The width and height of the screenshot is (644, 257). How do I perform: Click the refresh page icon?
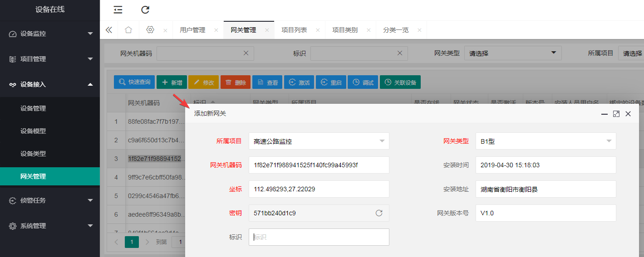(x=145, y=10)
